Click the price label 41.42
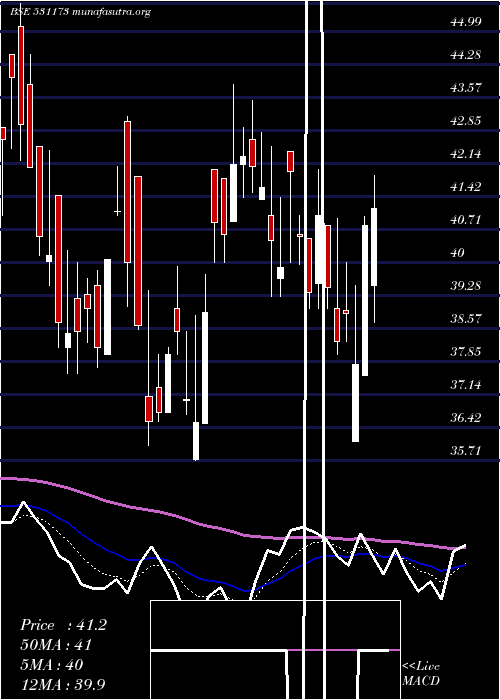Viewport: 500px width, 700px height. click(x=466, y=187)
